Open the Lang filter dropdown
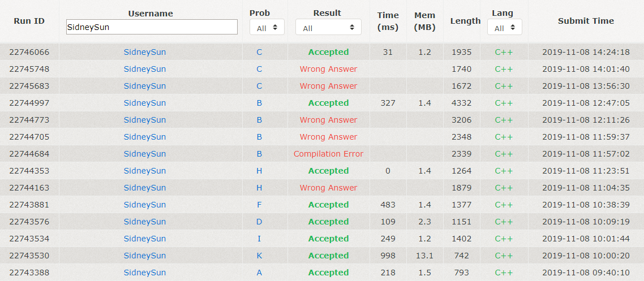The height and width of the screenshot is (281, 644). (504, 27)
